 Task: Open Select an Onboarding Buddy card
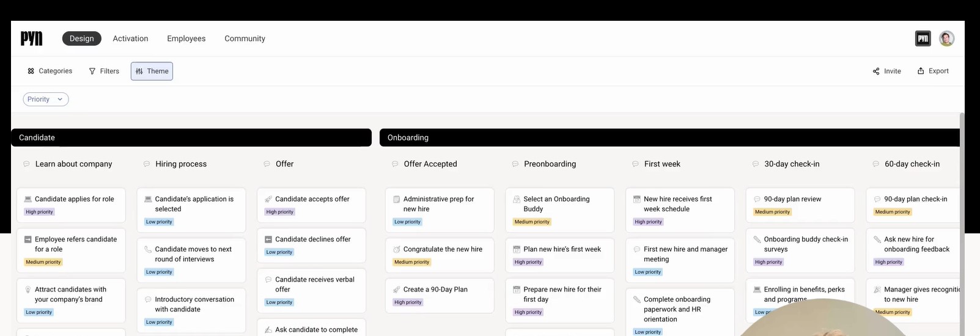point(559,209)
